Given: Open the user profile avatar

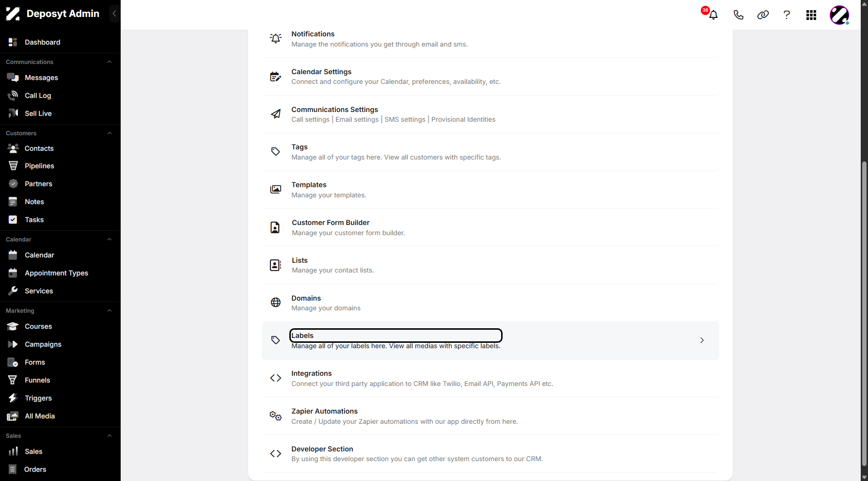Looking at the screenshot, I should (839, 15).
